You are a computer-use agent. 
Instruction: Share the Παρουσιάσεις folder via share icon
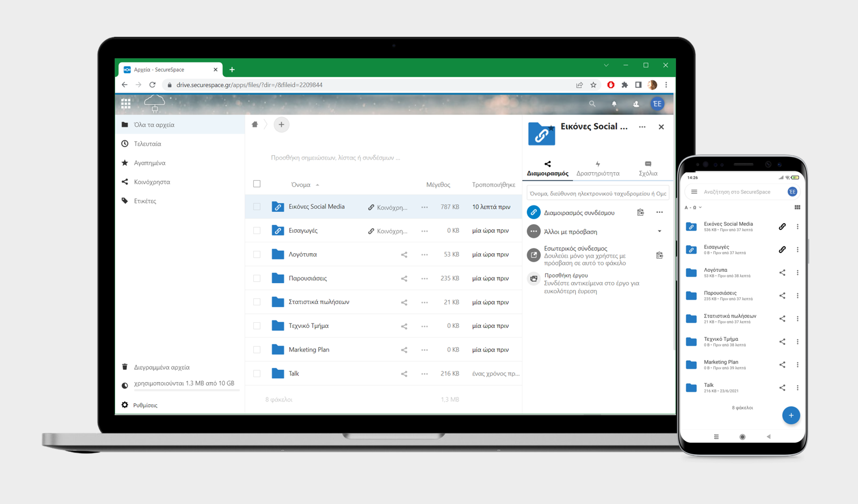[404, 279]
